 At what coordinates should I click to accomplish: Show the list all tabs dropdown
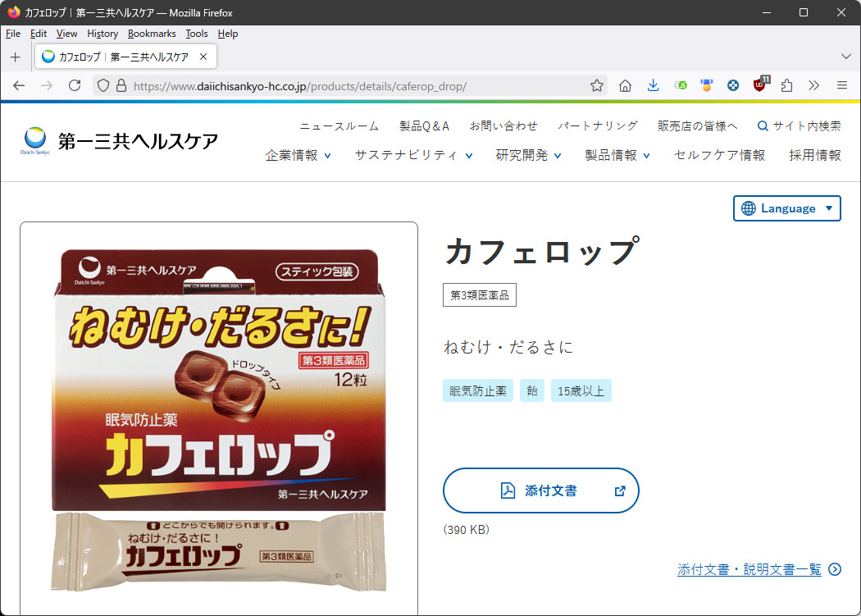[846, 57]
